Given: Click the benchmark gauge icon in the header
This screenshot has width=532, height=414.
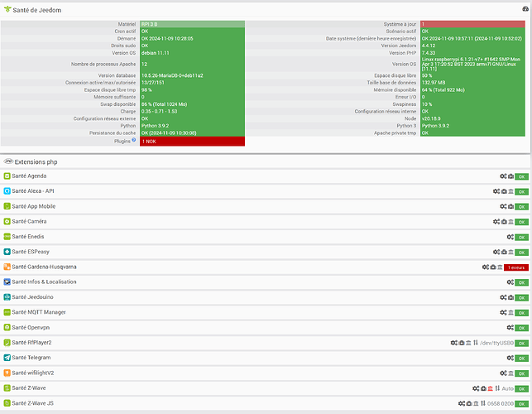Looking at the screenshot, I should click(525, 9).
